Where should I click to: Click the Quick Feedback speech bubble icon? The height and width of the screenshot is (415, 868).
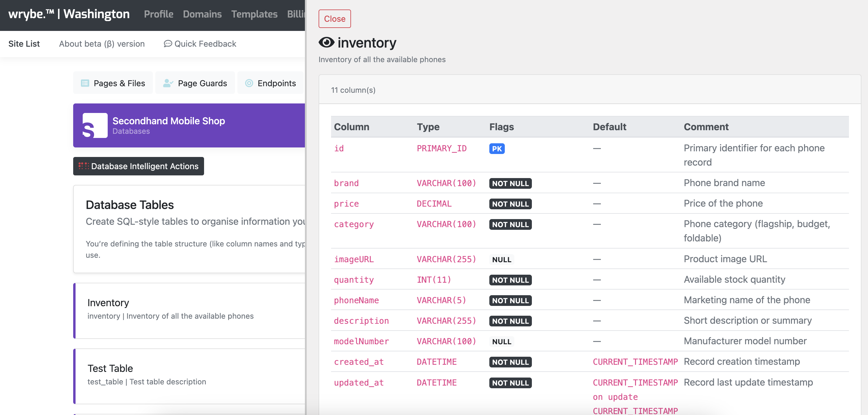(167, 44)
